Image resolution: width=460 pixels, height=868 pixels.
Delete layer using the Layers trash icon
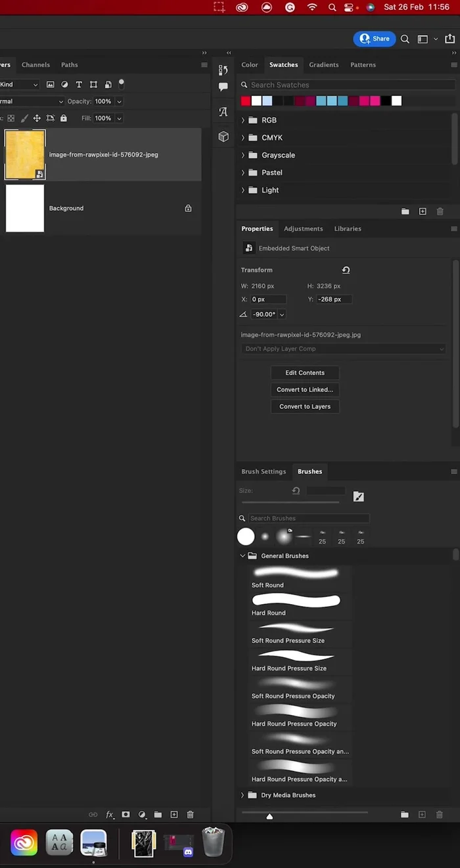point(190,814)
